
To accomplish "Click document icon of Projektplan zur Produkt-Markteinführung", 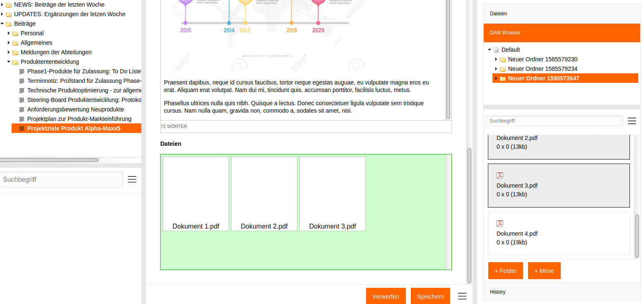I will [x=22, y=119].
